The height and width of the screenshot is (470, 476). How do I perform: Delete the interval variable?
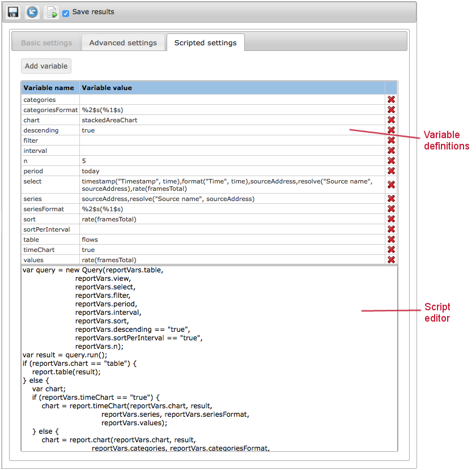coord(392,151)
